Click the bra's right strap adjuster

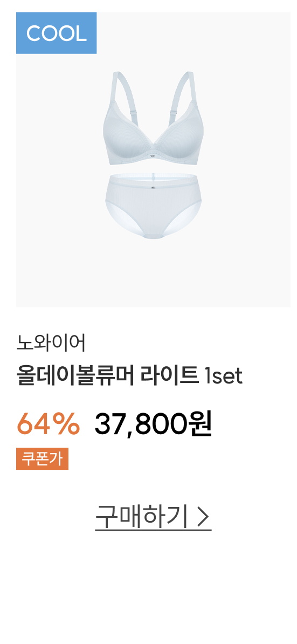click(x=175, y=111)
